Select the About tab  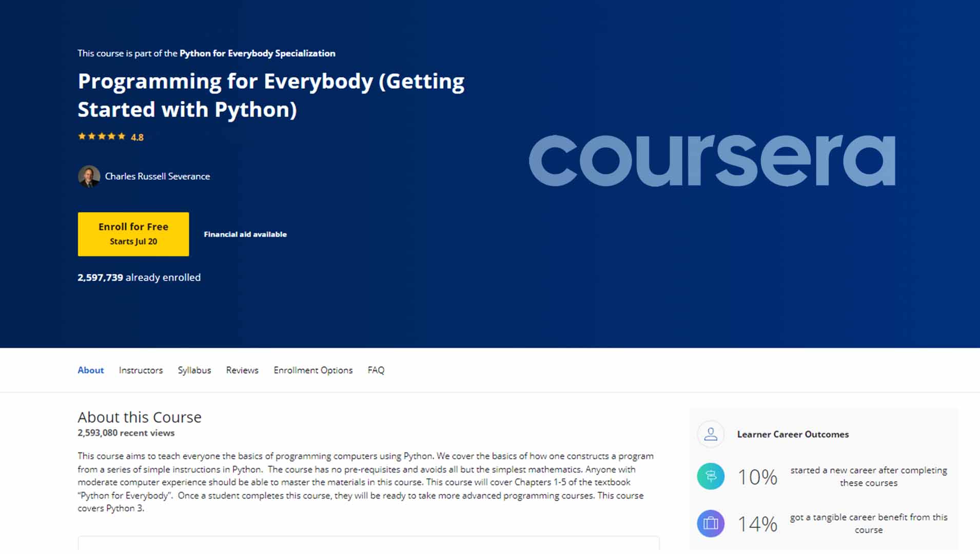tap(91, 370)
